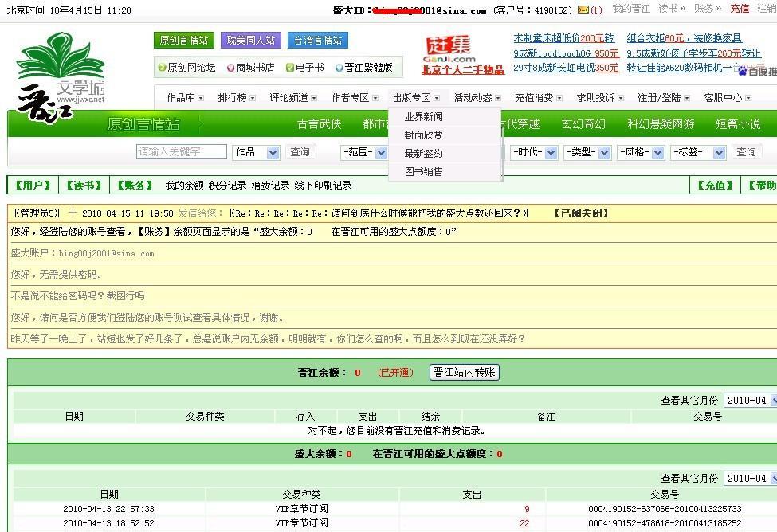Screen dimensions: 777x532
Task: Open 晋江繁體版 with blue icon
Action: [363, 68]
